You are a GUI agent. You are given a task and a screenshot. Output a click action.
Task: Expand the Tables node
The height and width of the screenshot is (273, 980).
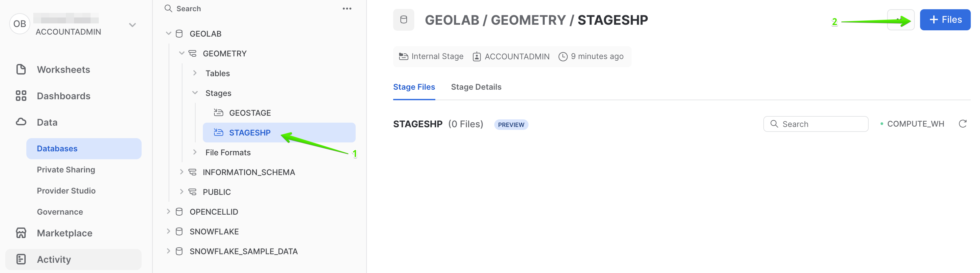tap(195, 73)
